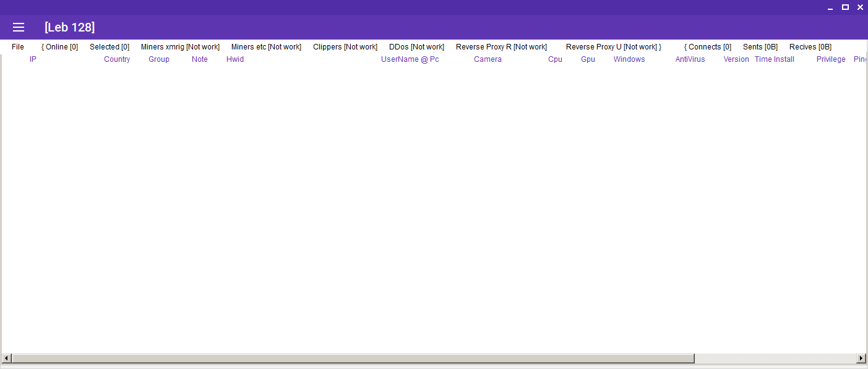Sort by the Country column header
Viewport: 868px width, 369px height.
point(117,59)
